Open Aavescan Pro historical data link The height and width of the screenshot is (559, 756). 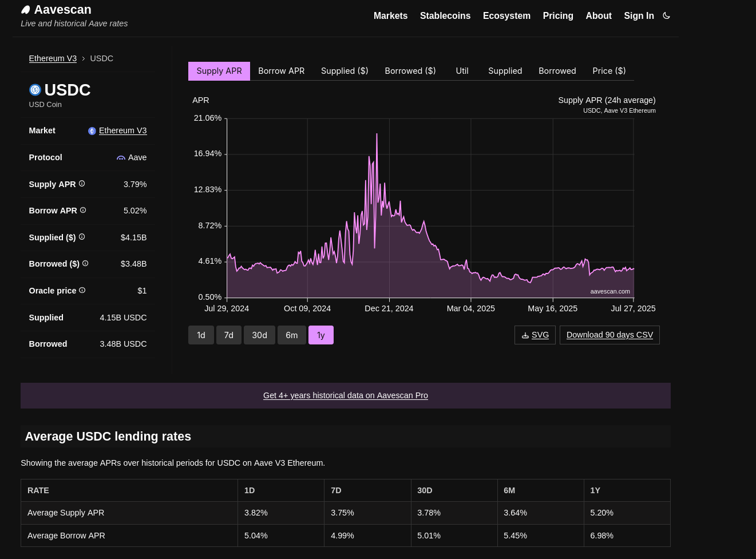click(346, 395)
